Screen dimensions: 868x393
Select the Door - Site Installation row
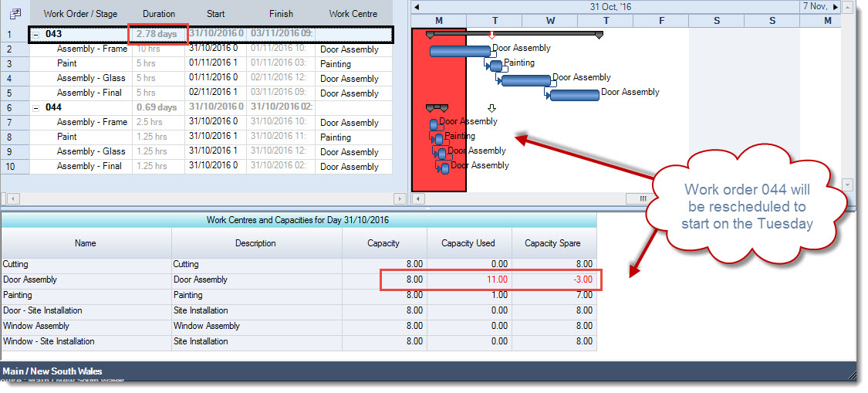pos(299,310)
